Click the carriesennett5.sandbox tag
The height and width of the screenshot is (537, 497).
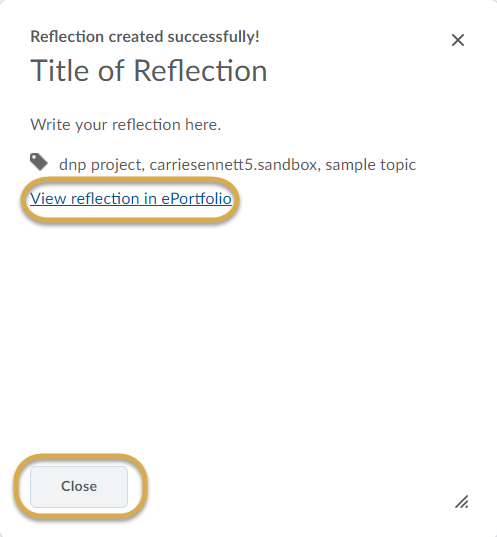click(x=234, y=165)
